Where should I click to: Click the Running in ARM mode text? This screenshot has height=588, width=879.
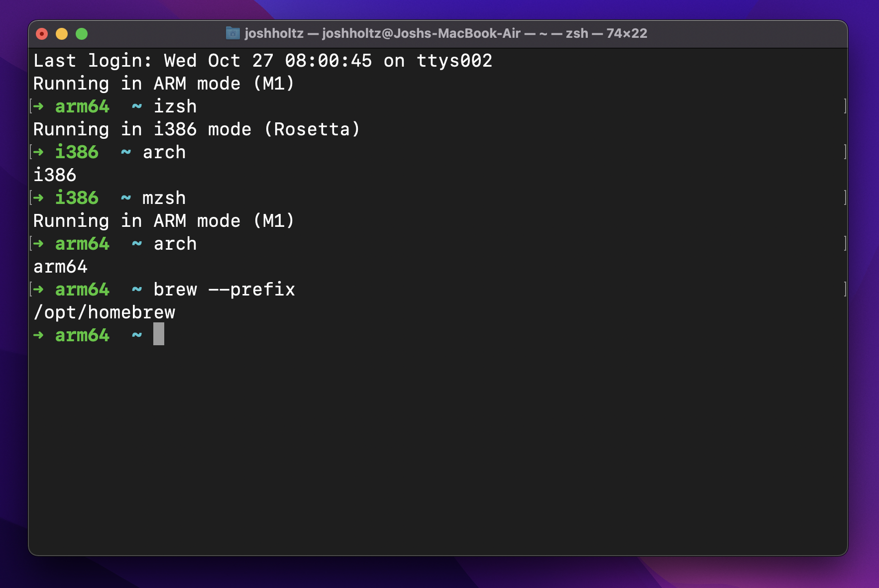163,83
